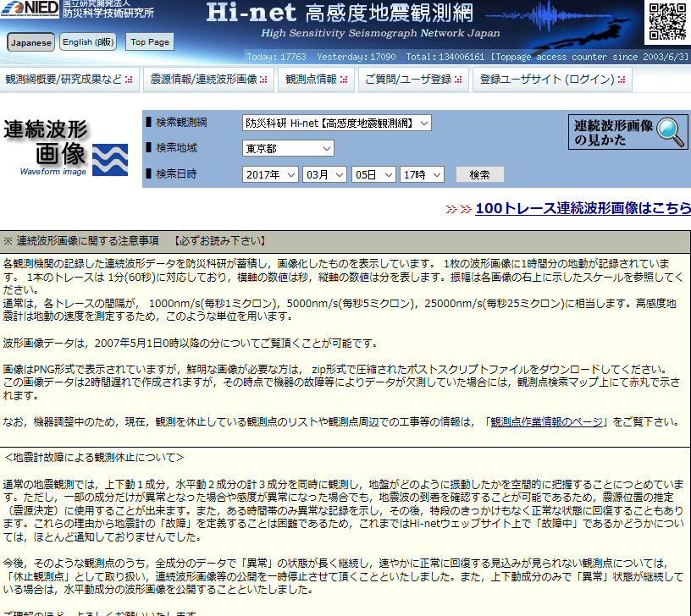Click the Today: 17763 access counter text
Screen dimensions: 691x616
pos(276,57)
